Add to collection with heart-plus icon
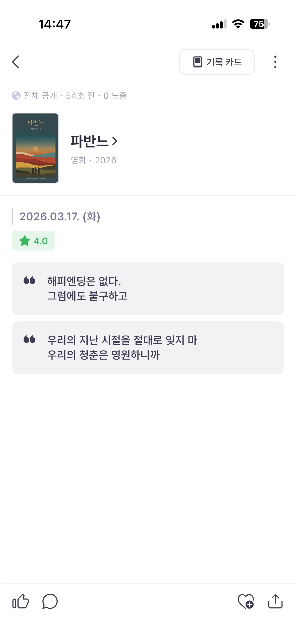Viewport: 296px width, 644px height. click(x=246, y=602)
